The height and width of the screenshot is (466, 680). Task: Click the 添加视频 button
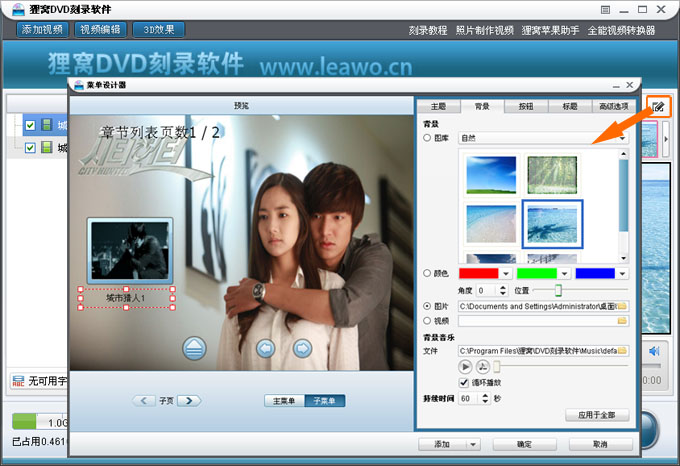coord(42,30)
